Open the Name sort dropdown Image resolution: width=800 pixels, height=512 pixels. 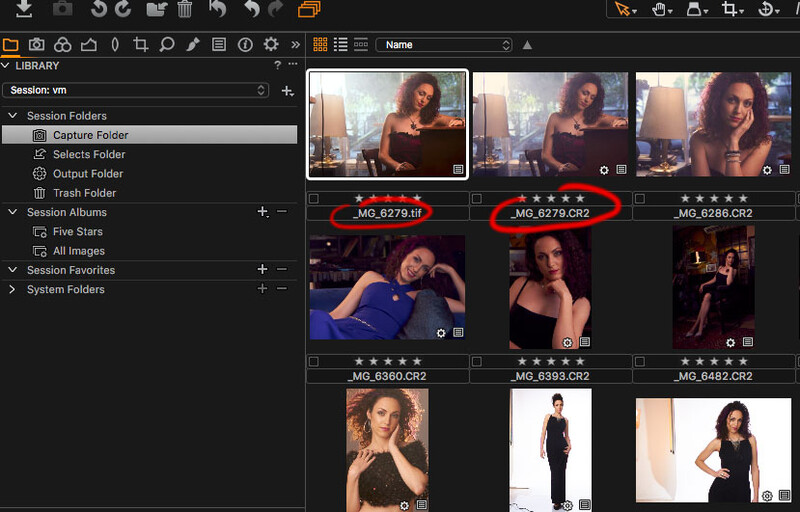(x=443, y=45)
